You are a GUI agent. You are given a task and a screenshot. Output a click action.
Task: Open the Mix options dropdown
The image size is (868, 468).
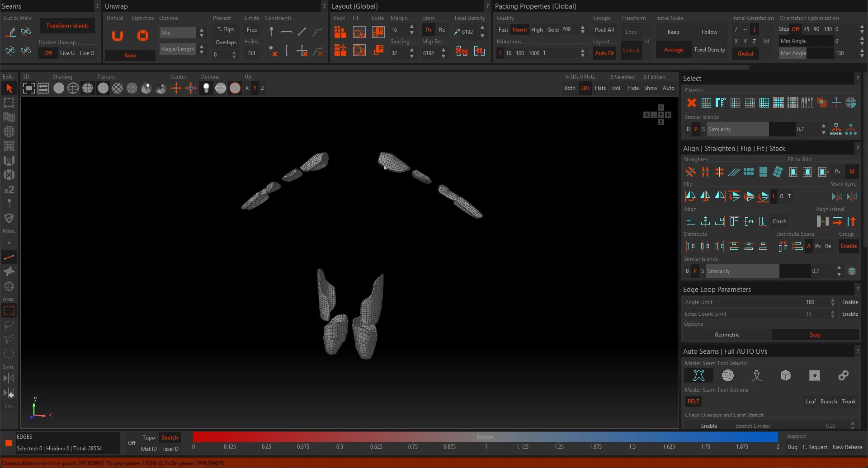coord(178,33)
